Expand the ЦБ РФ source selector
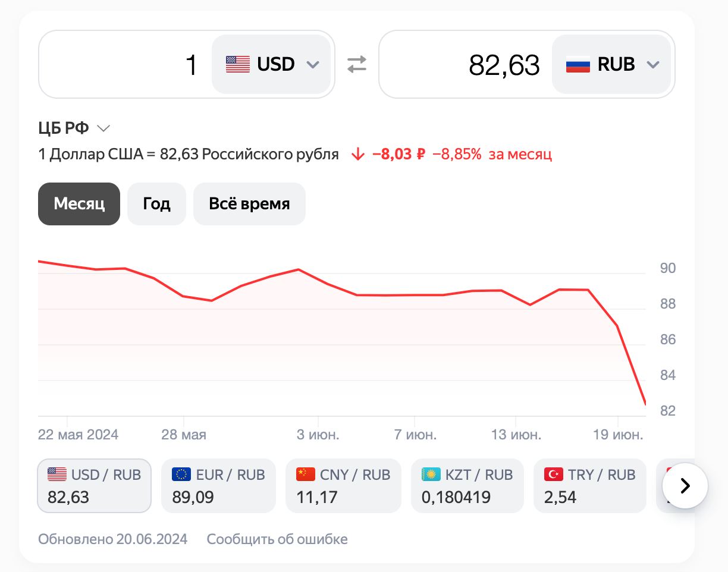This screenshot has width=728, height=572. pos(74,128)
